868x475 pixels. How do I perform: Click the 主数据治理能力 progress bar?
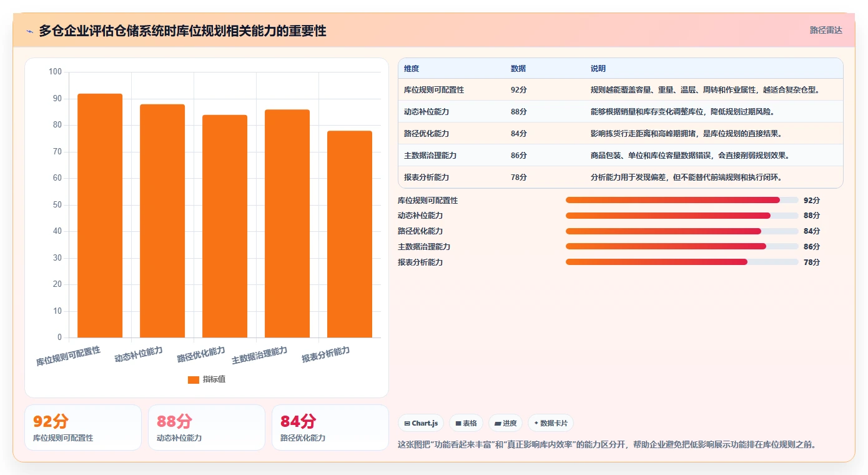tap(682, 246)
